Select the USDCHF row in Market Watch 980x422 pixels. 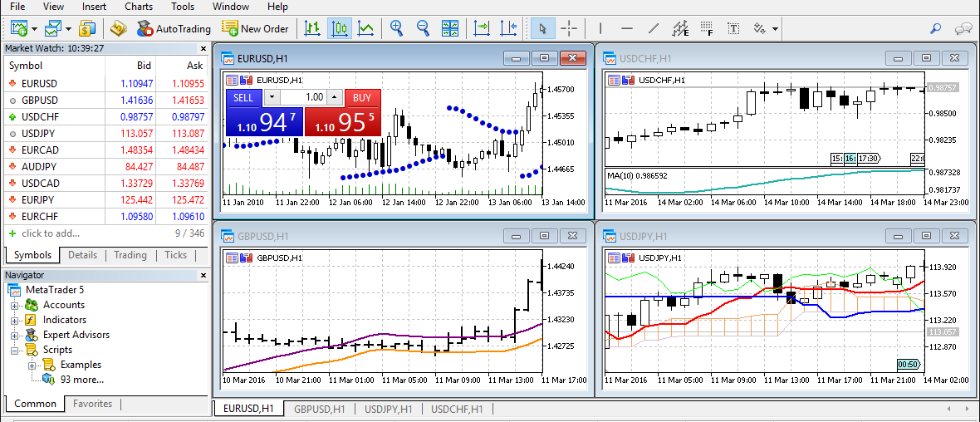coord(105,117)
